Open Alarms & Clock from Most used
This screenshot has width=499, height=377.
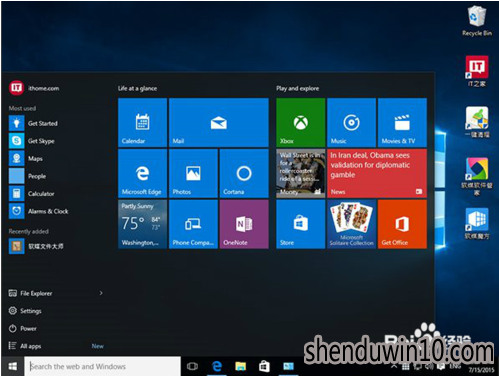click(57, 211)
